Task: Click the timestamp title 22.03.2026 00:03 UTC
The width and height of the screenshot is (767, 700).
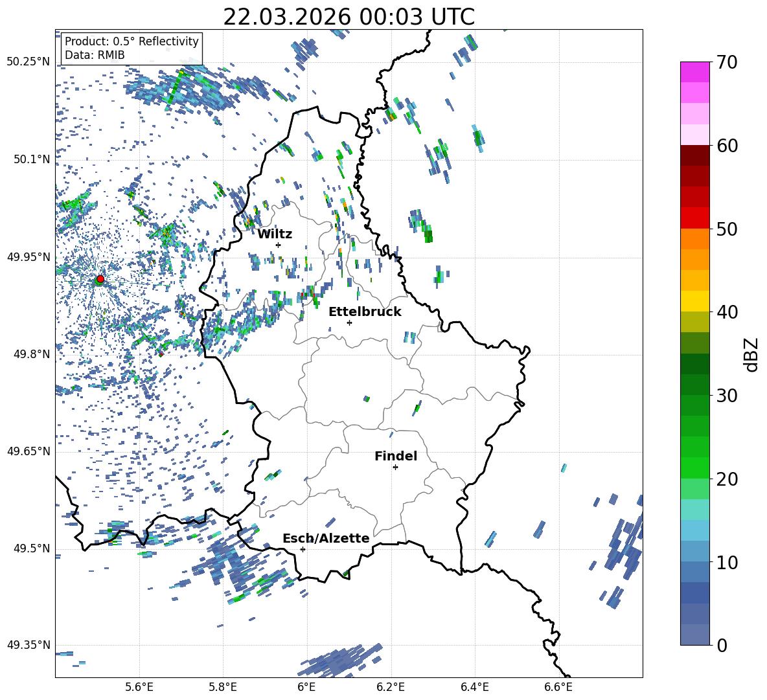Action: coord(349,17)
